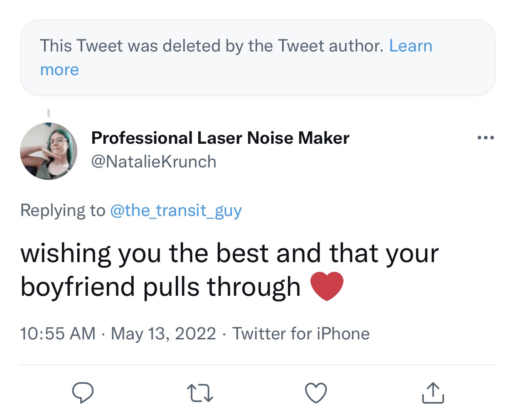
Task: Open the share sheet via the share icon
Action: tap(433, 393)
